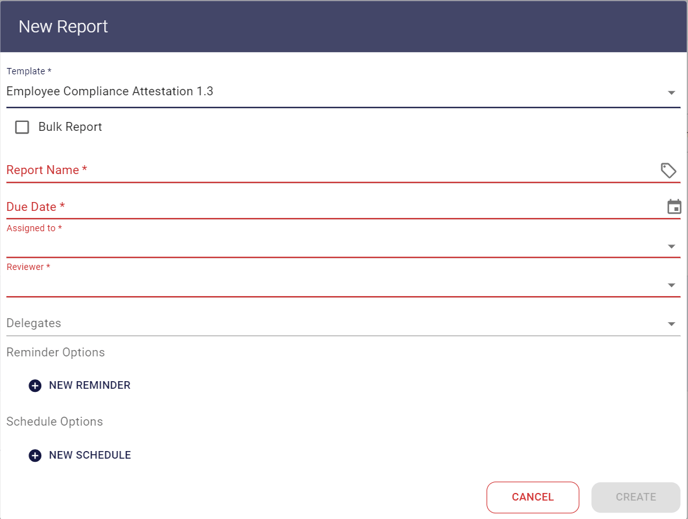688x519 pixels.
Task: Click the tag icon in Report Name field
Action: point(668,170)
